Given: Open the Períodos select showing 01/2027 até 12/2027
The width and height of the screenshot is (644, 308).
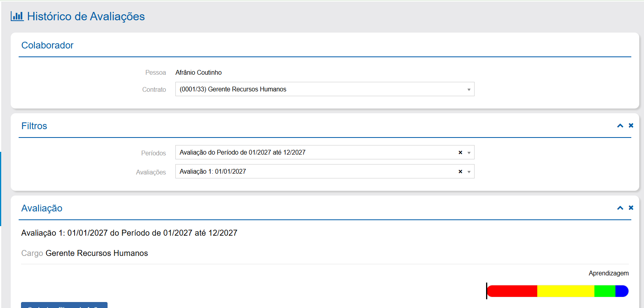Looking at the screenshot, I should (x=313, y=152).
